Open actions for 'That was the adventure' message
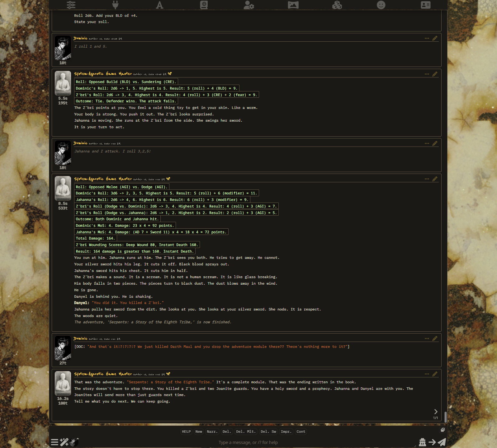This screenshot has height=448, width=497. (x=427, y=374)
